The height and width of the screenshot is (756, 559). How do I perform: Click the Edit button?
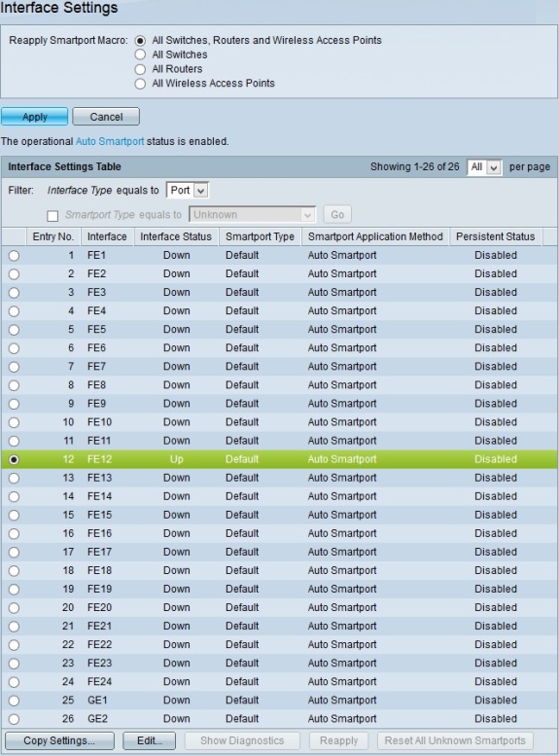point(150,740)
